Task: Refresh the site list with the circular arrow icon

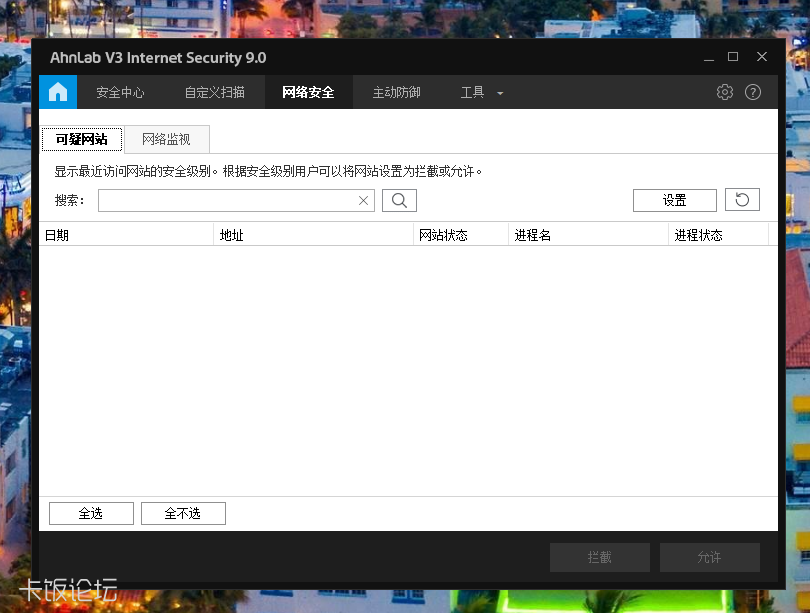Action: (742, 200)
